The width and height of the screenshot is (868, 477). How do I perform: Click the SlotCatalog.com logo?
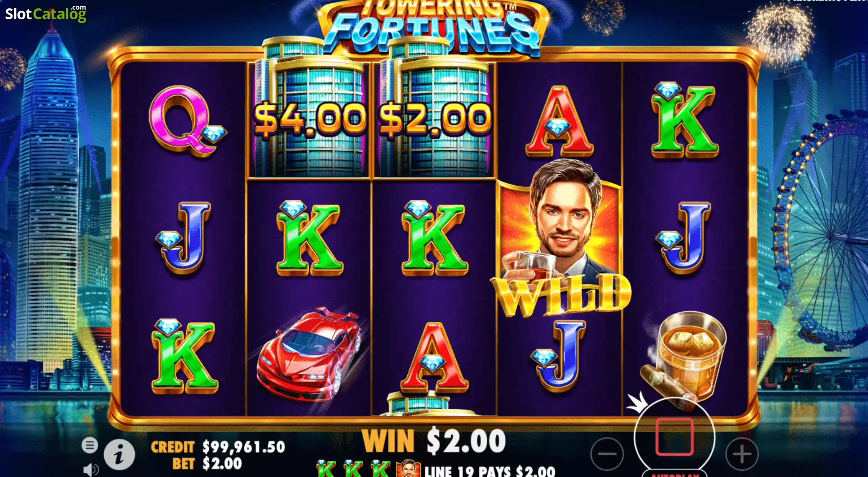(46, 13)
